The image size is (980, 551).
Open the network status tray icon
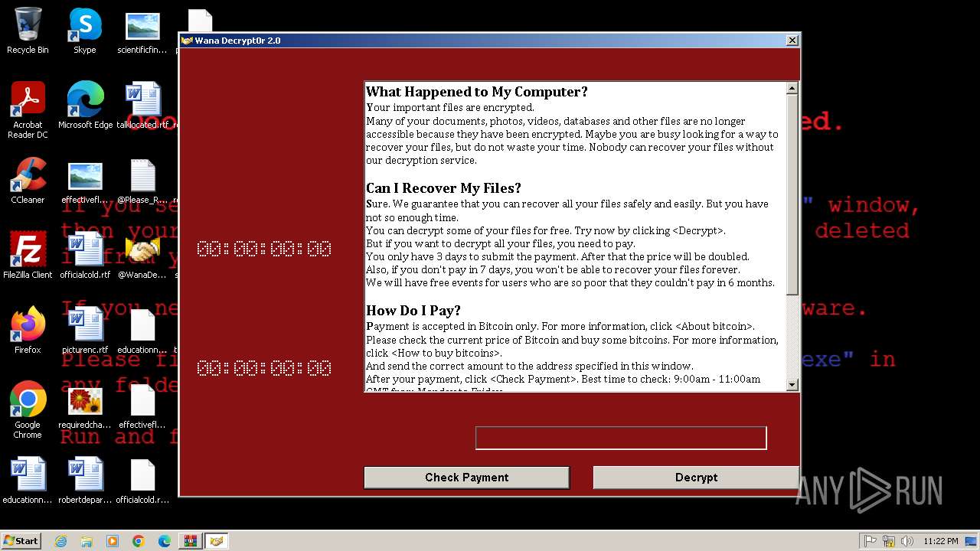click(888, 541)
